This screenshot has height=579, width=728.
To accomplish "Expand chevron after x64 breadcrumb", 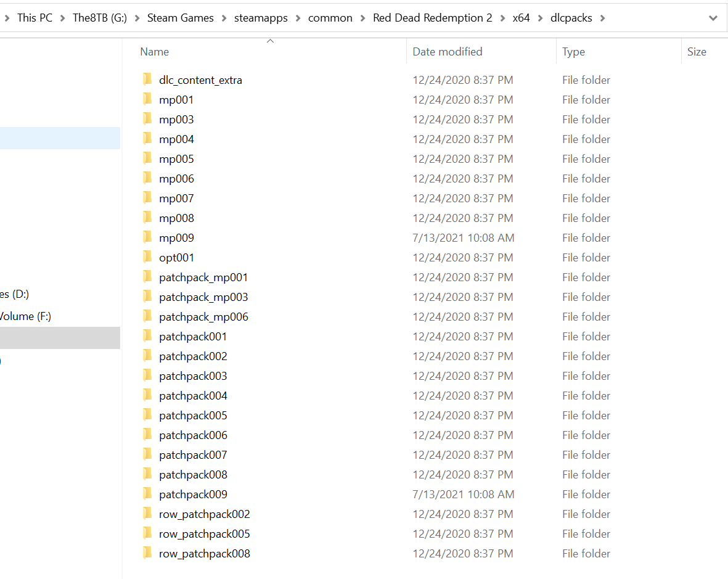I will click(x=540, y=18).
